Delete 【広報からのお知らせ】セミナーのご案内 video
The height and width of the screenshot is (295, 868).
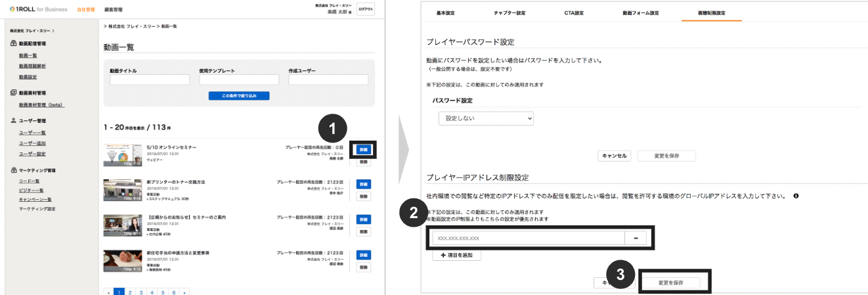[364, 231]
